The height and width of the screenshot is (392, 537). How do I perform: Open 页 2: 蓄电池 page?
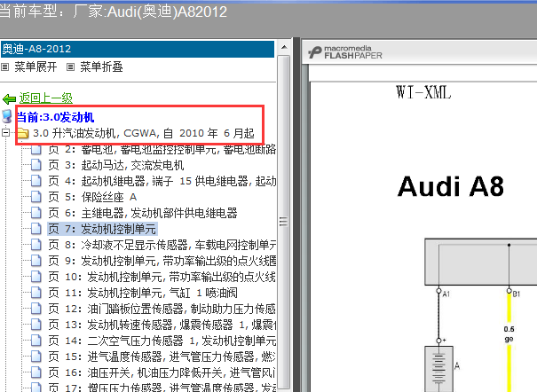(162, 150)
